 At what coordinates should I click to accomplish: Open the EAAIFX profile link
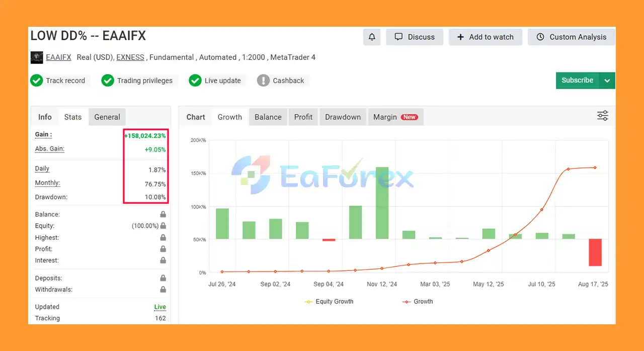[58, 57]
